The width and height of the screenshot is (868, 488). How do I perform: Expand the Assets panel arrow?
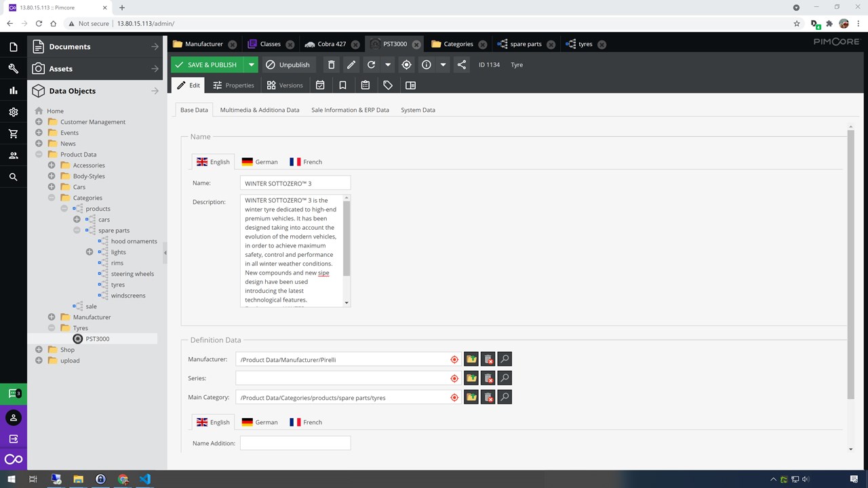coord(155,68)
